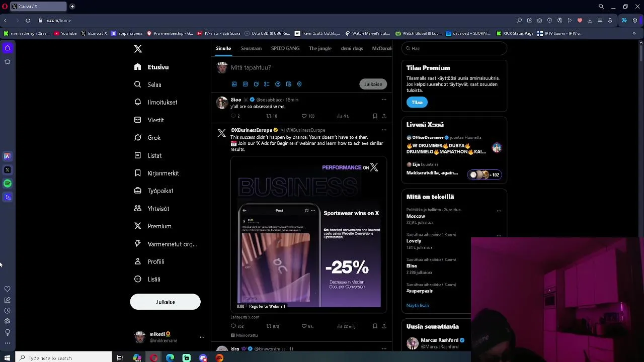This screenshot has height=362, width=644.
Task: Click the Varmennetut org lightning icon
Action: 137,244
